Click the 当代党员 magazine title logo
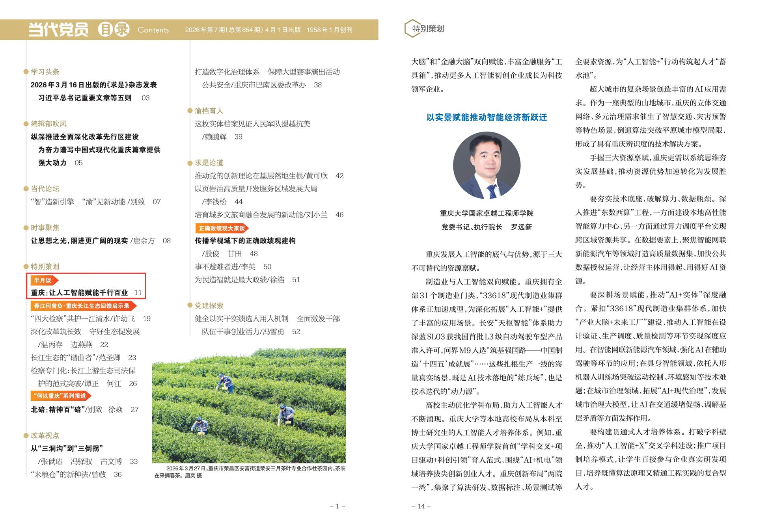Image resolution: width=757 pixels, height=532 pixels. [58, 30]
